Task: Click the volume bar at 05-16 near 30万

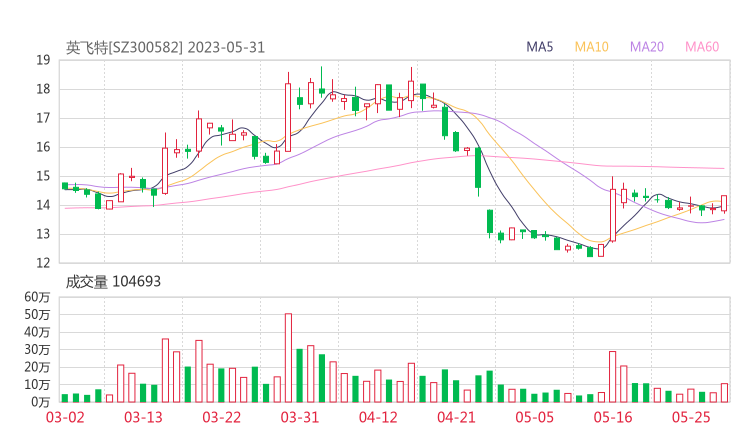Action: point(613,377)
